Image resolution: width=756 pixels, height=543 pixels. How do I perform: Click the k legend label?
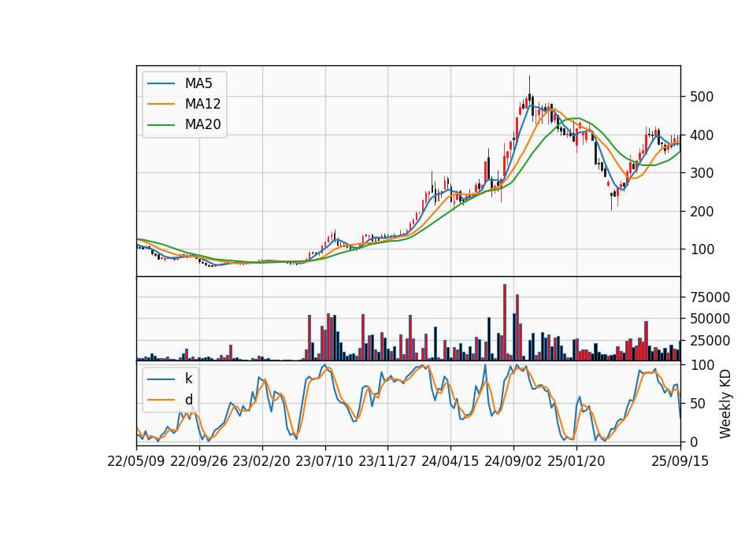[188, 379]
